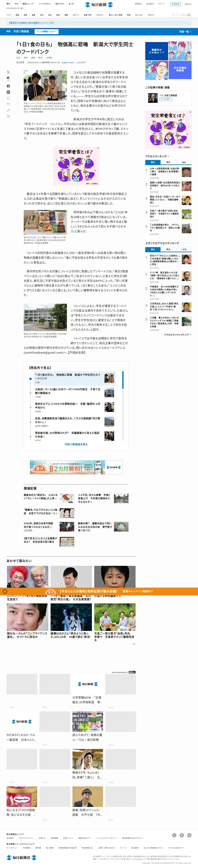Share article via Hatena Bookmark icon
Screen dimensions: 198x868
click(8, 92)
